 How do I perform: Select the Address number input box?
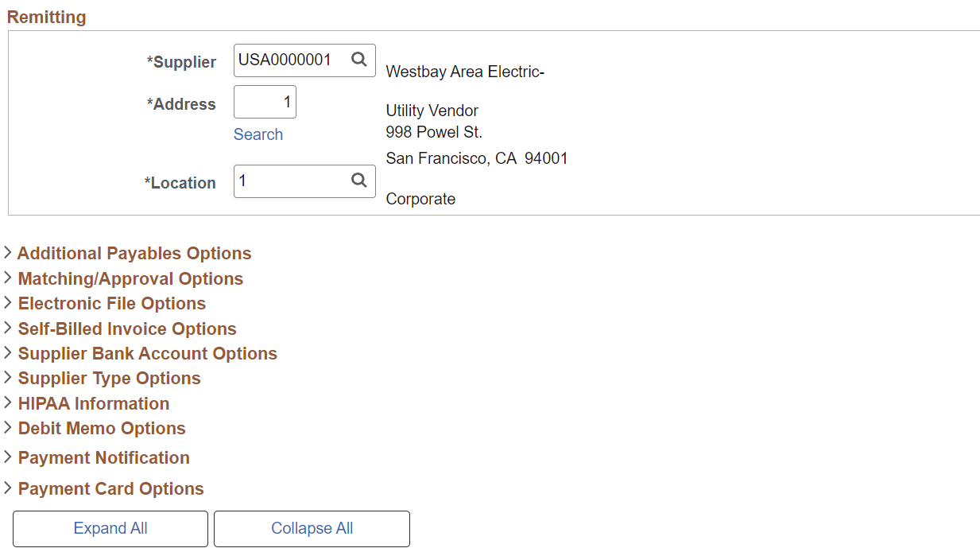click(265, 102)
